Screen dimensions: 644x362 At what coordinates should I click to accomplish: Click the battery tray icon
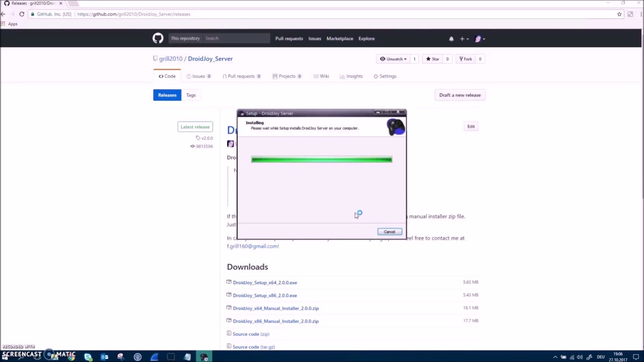tap(563, 357)
